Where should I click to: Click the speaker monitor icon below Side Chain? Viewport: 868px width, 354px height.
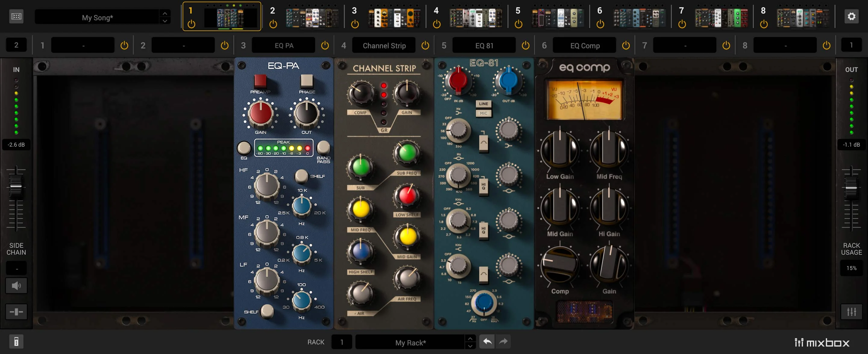(x=16, y=286)
